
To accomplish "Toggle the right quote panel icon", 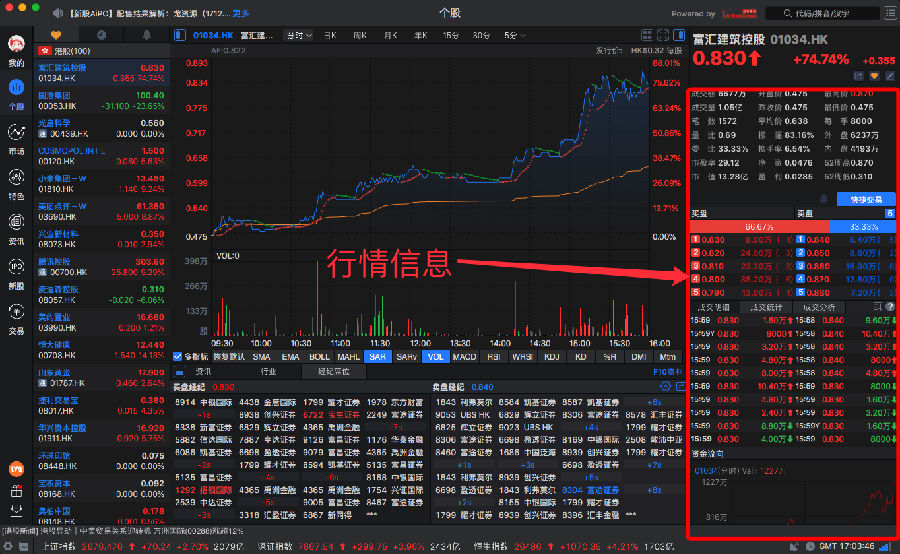I will pyautogui.click(x=679, y=35).
